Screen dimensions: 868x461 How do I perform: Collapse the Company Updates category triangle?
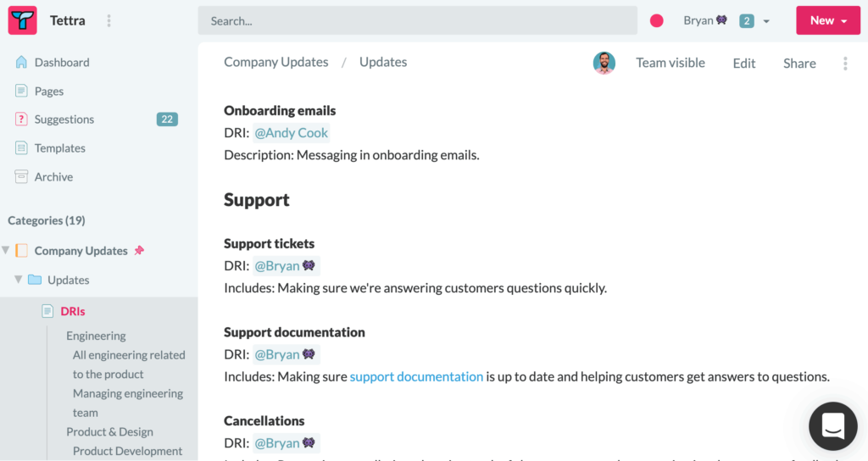6,250
